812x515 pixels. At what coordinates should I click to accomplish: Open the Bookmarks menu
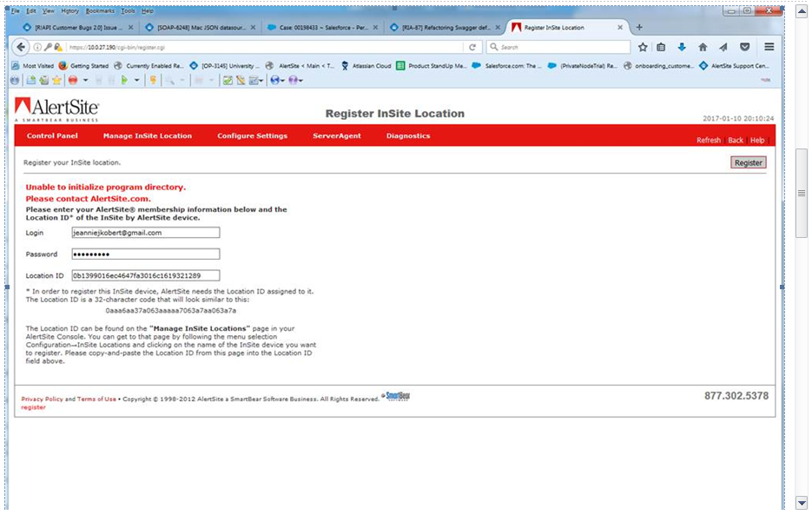tap(100, 11)
